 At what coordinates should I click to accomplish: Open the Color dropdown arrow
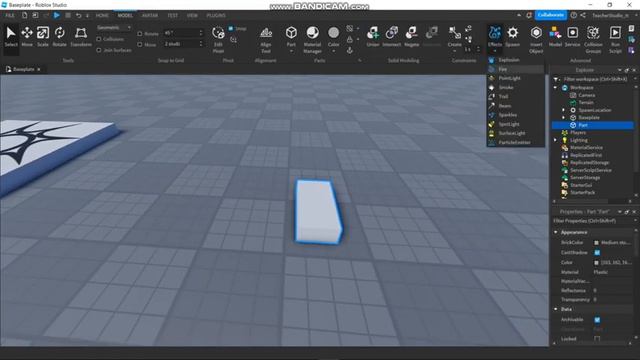pyautogui.click(x=333, y=51)
